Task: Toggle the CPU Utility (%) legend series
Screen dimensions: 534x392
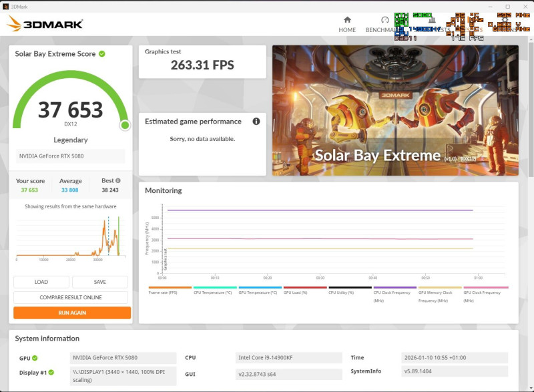Action: coord(350,290)
